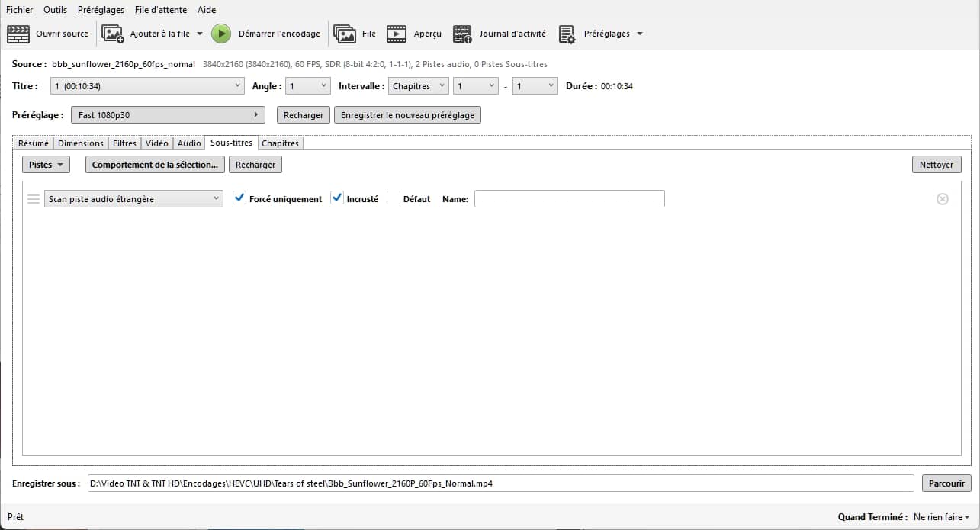Click the Parcourir button
The height and width of the screenshot is (530, 980).
[946, 483]
